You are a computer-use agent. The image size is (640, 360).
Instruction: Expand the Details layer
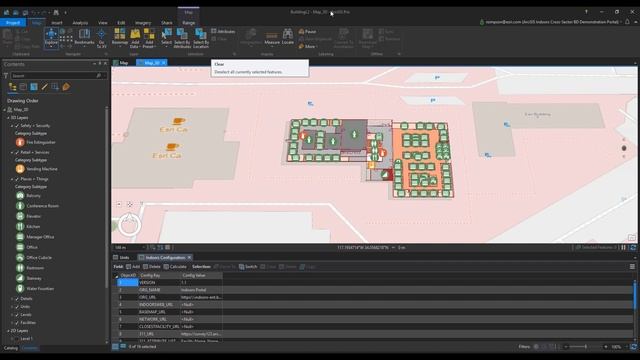click(12, 299)
